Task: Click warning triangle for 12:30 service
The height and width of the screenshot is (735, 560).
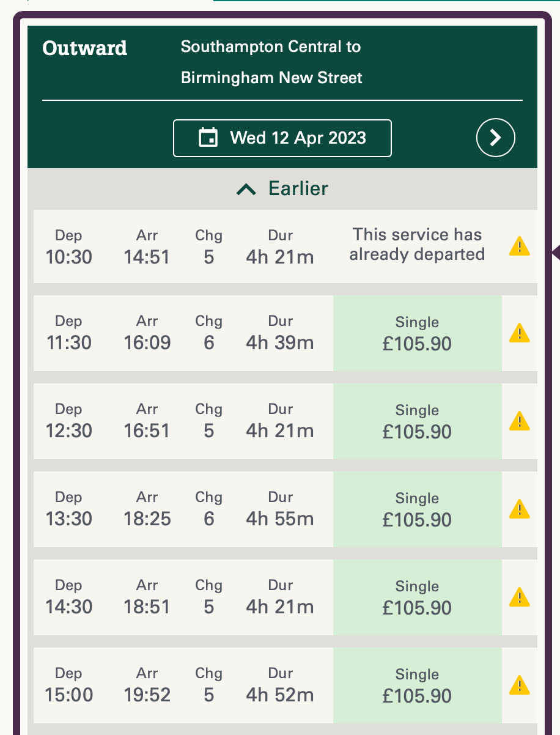Action: 519,421
